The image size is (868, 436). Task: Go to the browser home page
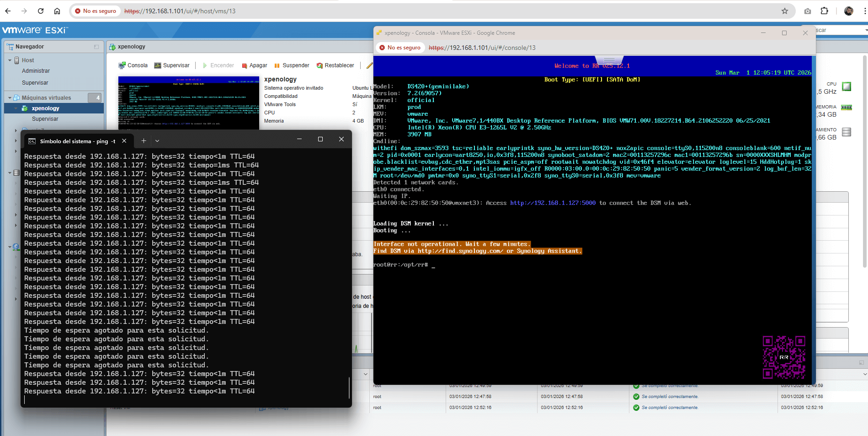57,11
